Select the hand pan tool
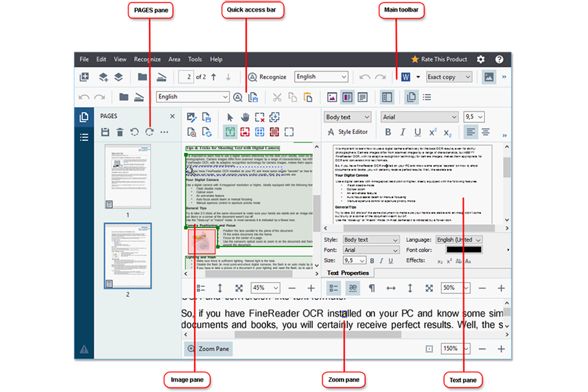588x392 pixels. pyautogui.click(x=245, y=118)
